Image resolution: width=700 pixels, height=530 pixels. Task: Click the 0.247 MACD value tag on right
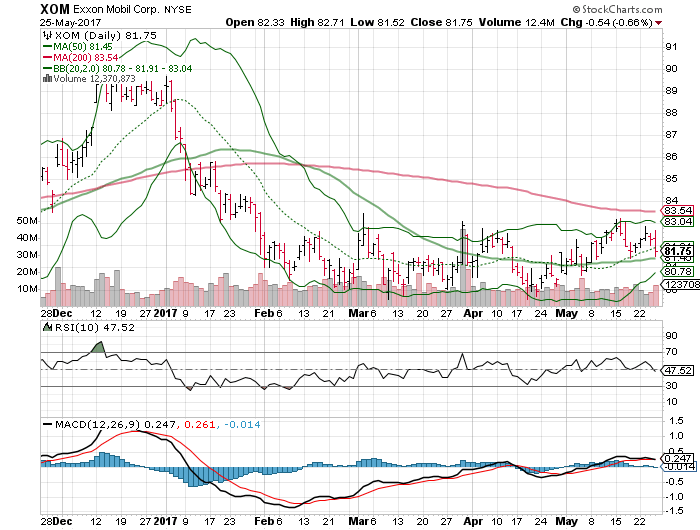677,458
